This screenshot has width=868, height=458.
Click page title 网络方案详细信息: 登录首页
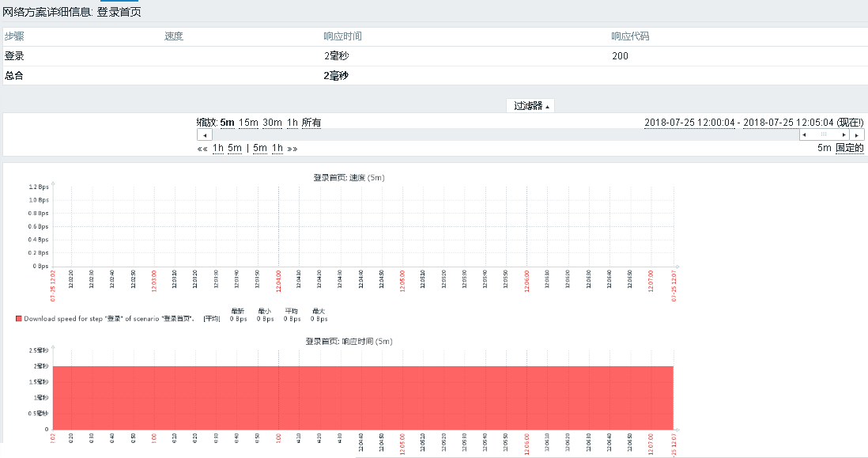pyautogui.click(x=72, y=12)
